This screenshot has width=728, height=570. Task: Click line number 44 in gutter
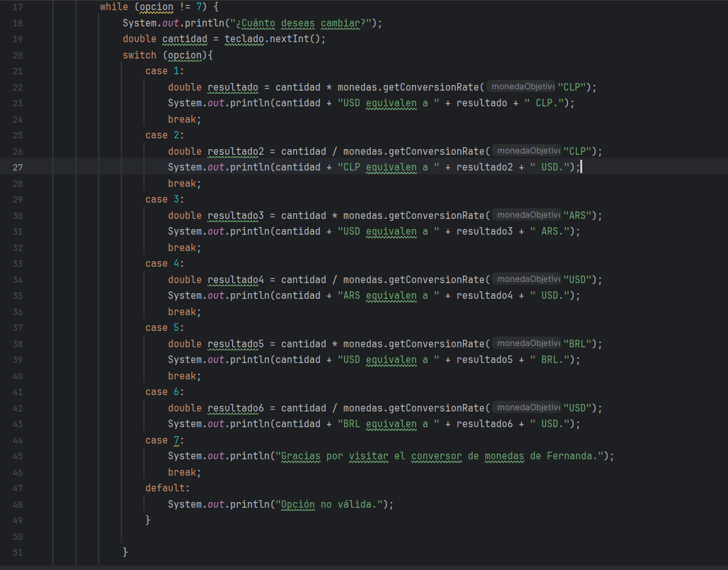tap(18, 440)
